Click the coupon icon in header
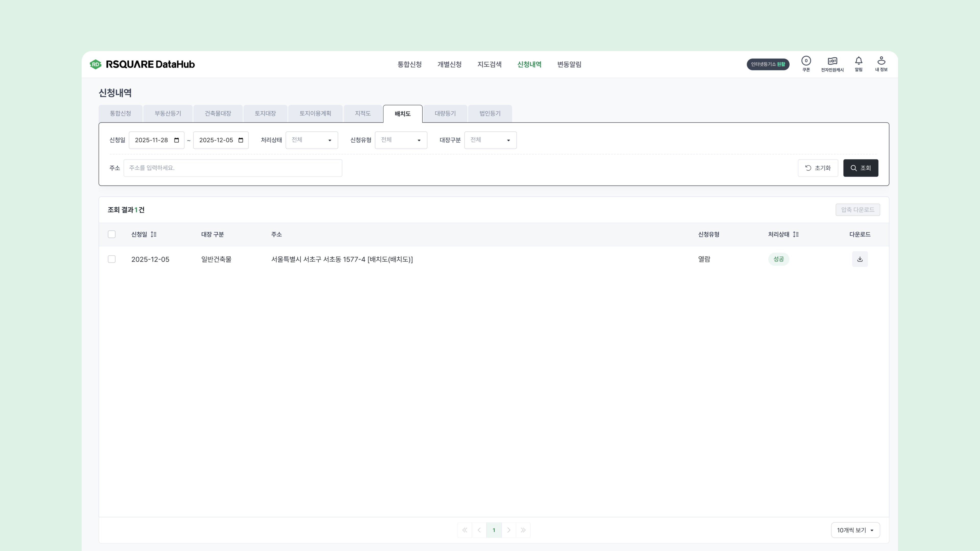The image size is (980, 551). 806,61
